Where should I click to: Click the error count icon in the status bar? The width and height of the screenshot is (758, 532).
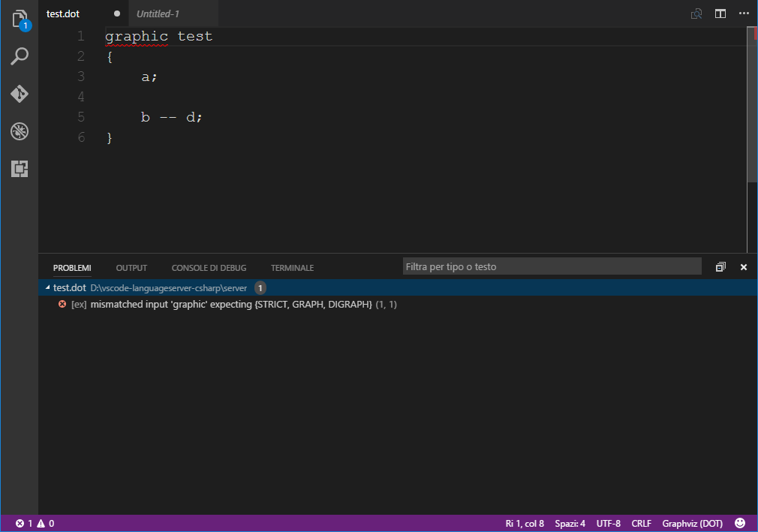pos(20,523)
